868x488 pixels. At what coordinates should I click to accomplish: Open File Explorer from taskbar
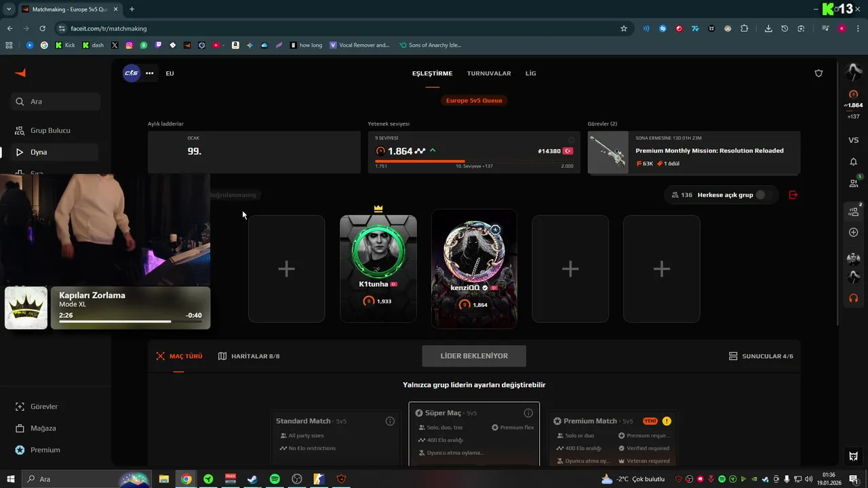click(164, 479)
